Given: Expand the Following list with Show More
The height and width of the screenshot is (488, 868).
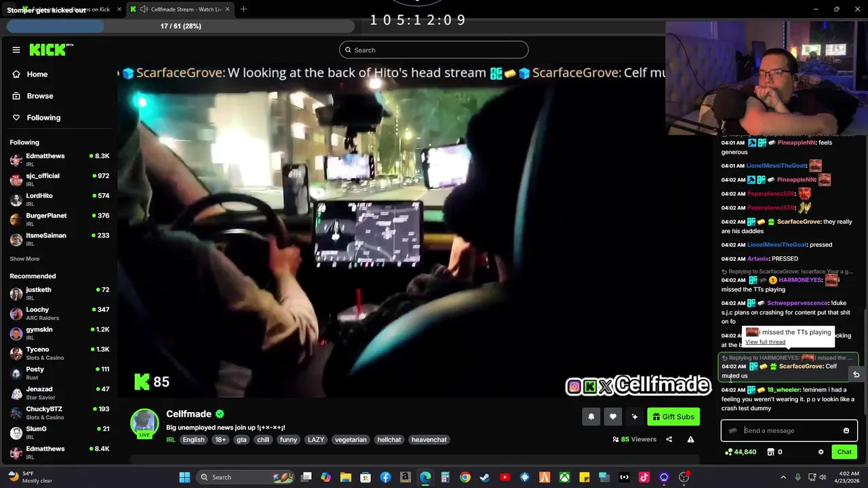Looking at the screenshot, I should pos(24,259).
